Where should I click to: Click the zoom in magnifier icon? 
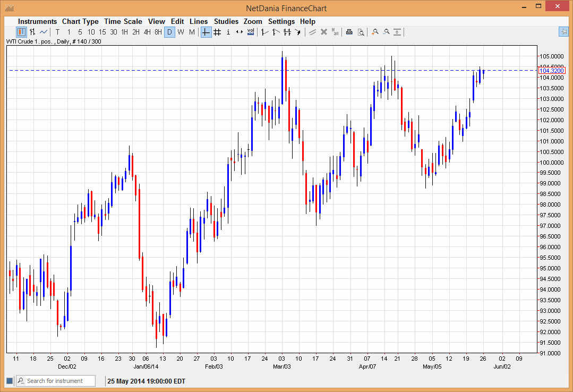click(x=375, y=32)
